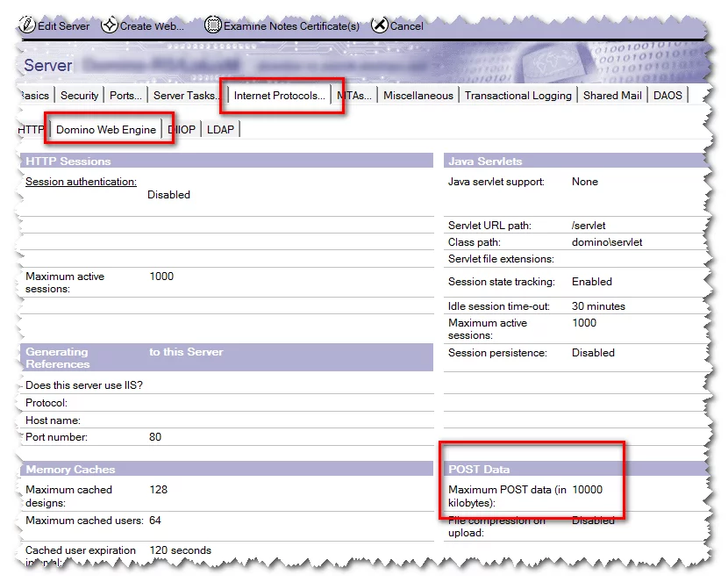Viewport: 728px width, 582px height.
Task: Select the Domino Web Engine sub-tab
Action: [106, 130]
